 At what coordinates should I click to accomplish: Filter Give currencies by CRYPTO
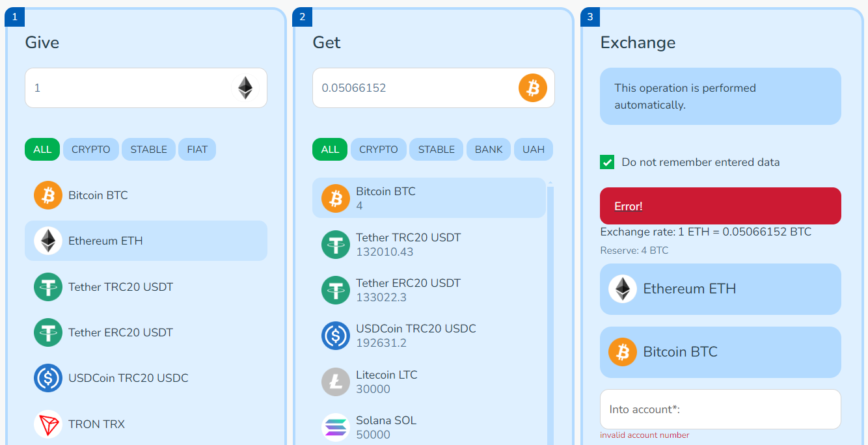(x=91, y=149)
